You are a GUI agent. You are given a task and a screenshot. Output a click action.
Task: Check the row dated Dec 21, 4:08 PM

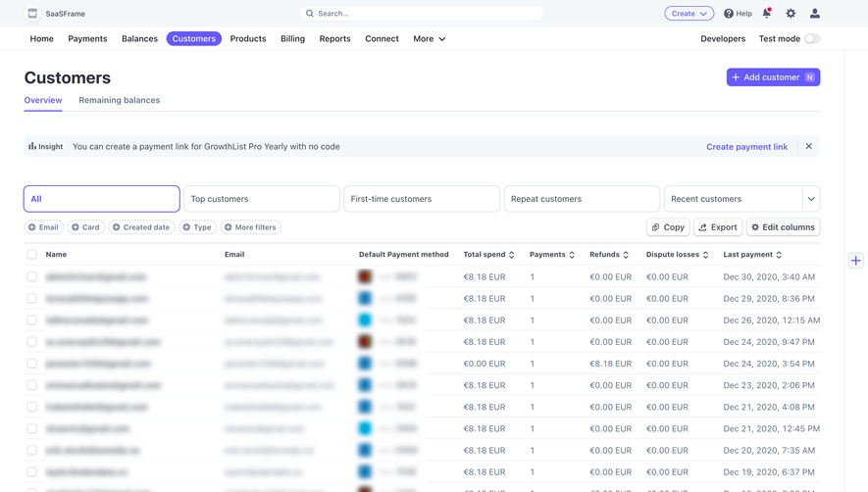(32, 407)
